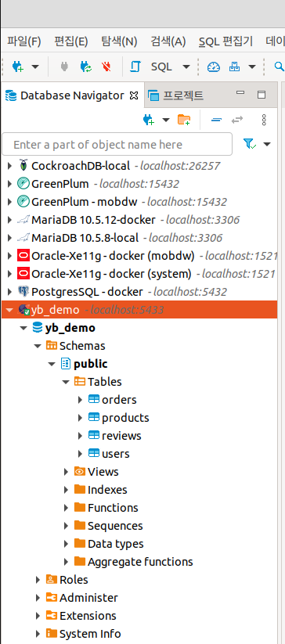The image size is (285, 644).
Task: Open the 탐색(N) menu
Action: (119, 41)
